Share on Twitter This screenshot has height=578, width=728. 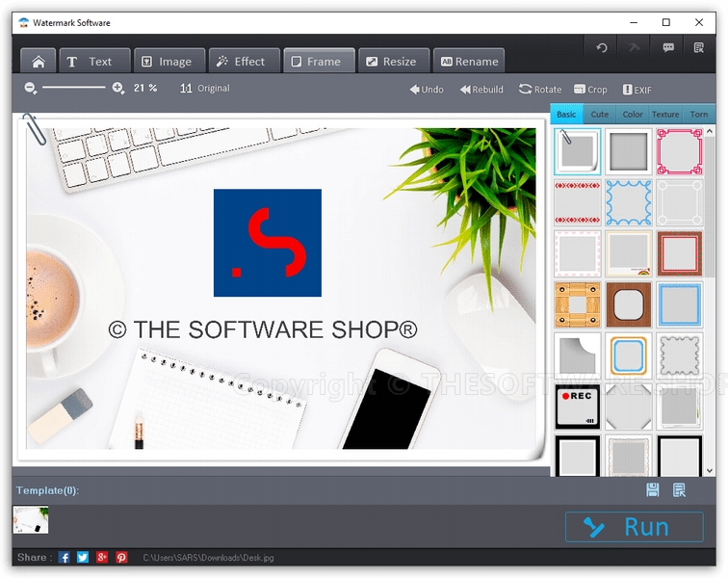coord(83,557)
